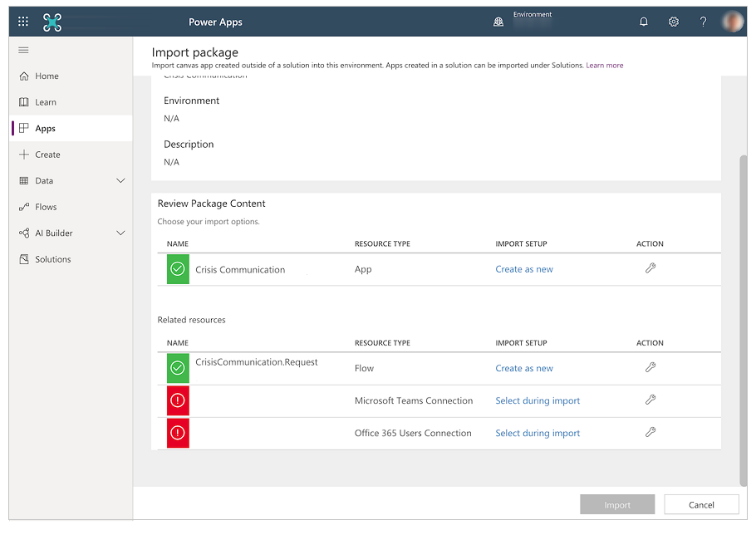This screenshot has height=535, width=756.
Task: Click Select during import for Microsoft Teams Connection
Action: (538, 401)
